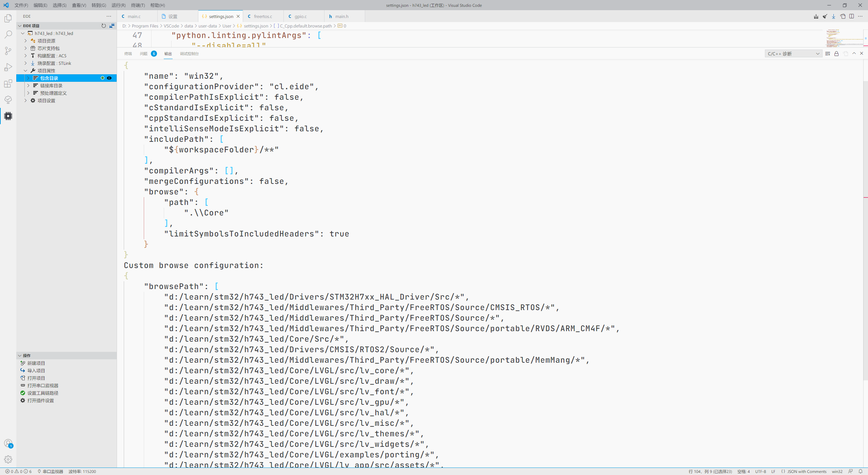Image resolution: width=868 pixels, height=475 pixels.
Task: Click the split editor icon
Action: 851,16
